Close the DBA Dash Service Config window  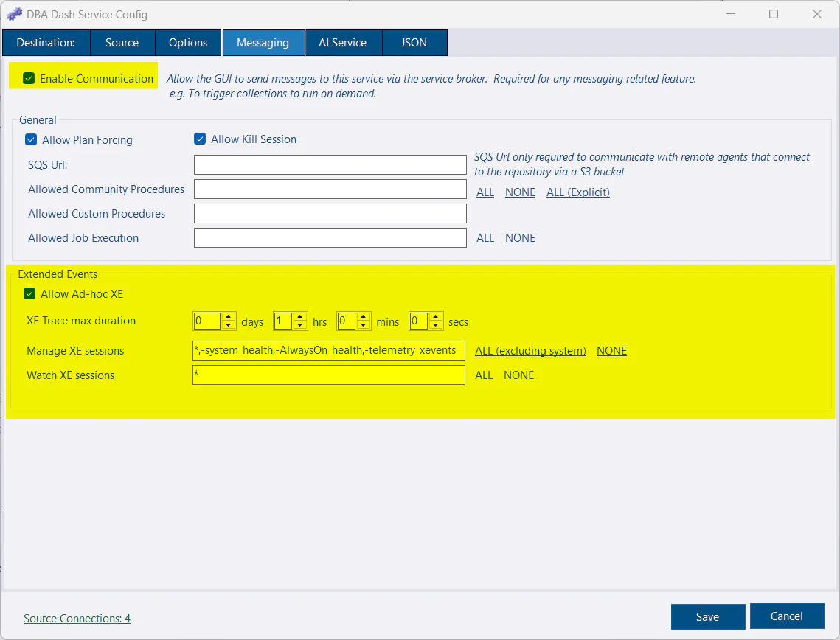tap(817, 14)
